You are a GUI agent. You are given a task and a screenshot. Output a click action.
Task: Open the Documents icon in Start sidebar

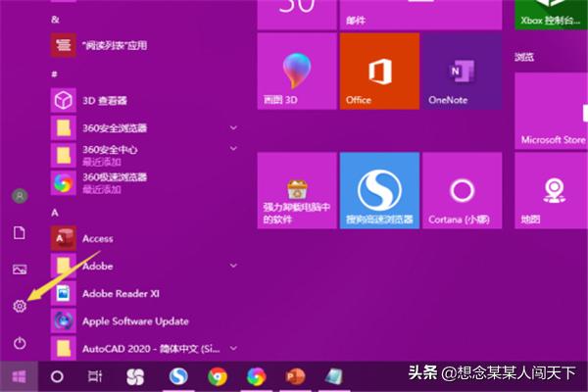(x=20, y=232)
